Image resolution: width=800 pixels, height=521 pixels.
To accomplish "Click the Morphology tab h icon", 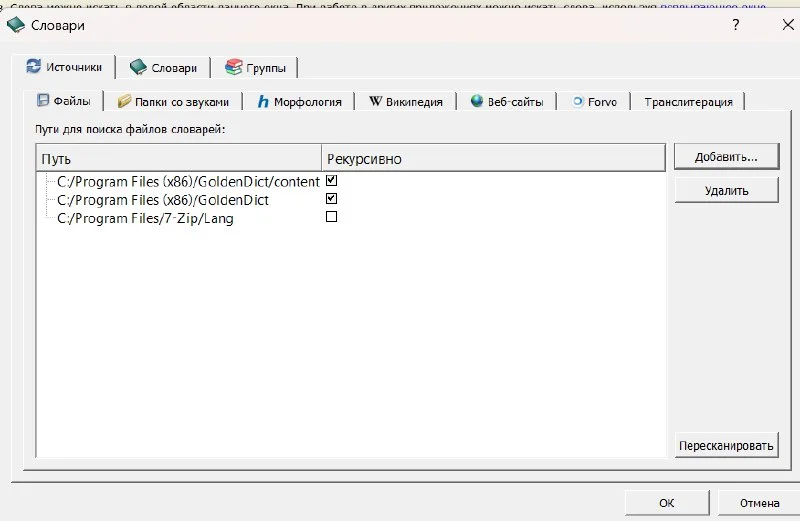I will (263, 101).
